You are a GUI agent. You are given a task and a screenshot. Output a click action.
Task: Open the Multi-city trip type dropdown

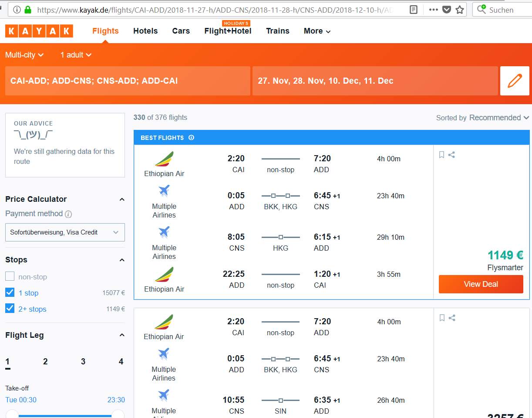24,55
